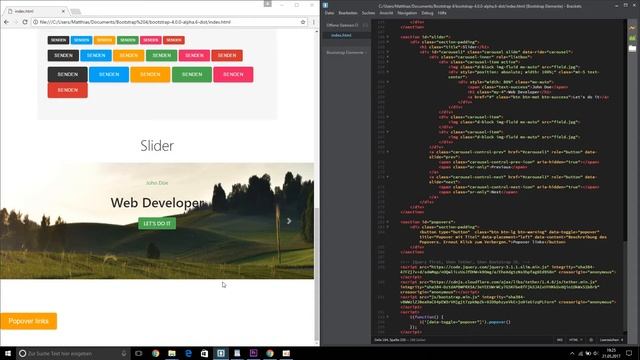This screenshot has height=360, width=640.
Task: Click the Cortana microphone icon
Action: pyautogui.click(x=124, y=353)
